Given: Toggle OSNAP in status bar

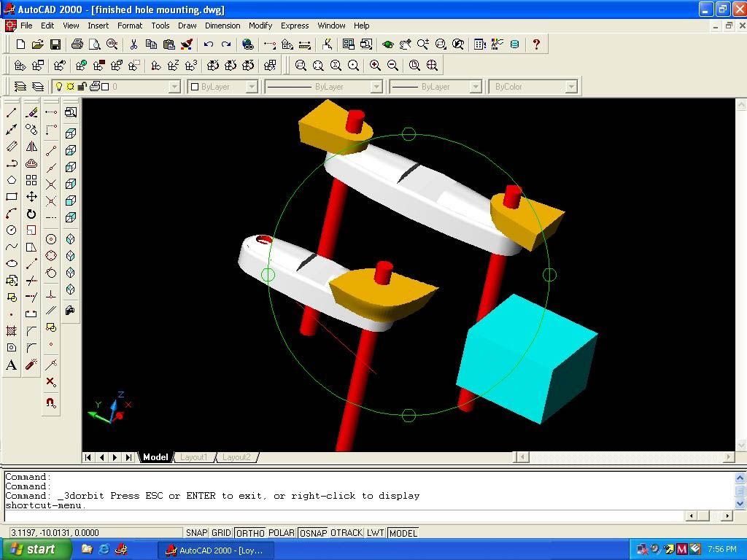Looking at the screenshot, I should (x=313, y=533).
